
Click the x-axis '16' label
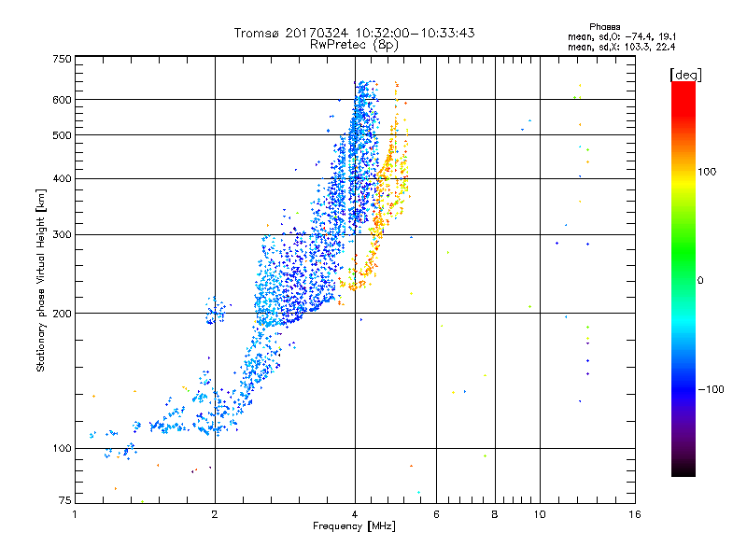[x=635, y=514]
